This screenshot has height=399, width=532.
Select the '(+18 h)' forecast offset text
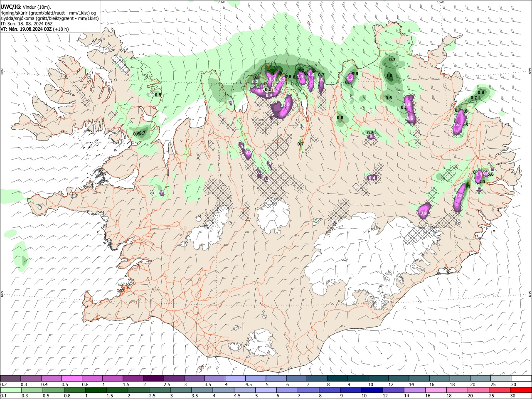[x=61, y=29]
